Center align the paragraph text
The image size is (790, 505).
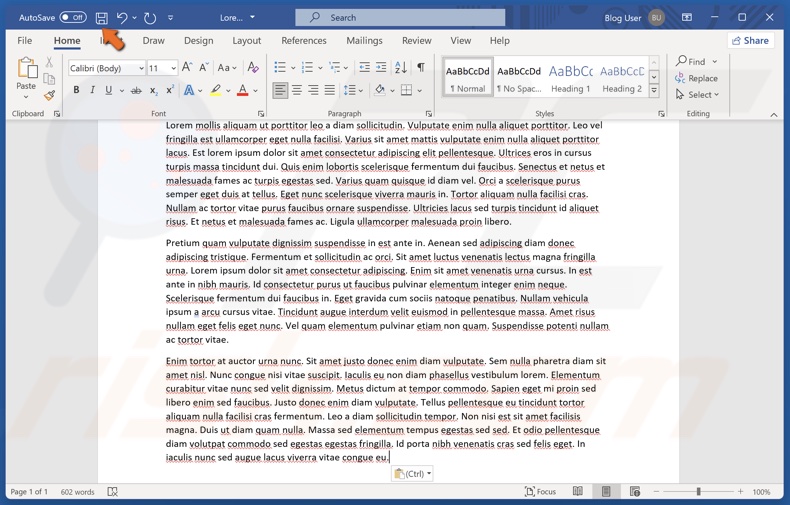[297, 91]
